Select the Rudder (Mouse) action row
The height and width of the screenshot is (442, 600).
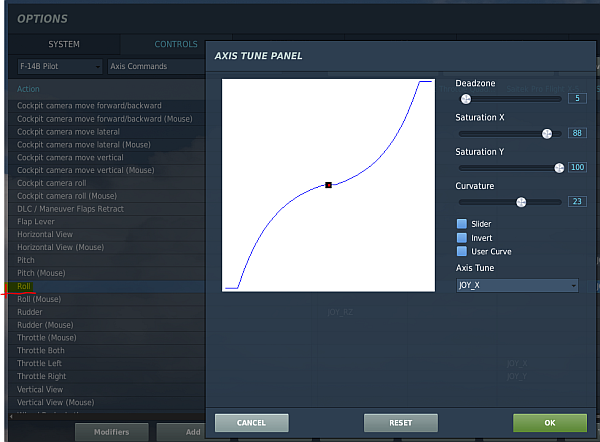coord(107,325)
